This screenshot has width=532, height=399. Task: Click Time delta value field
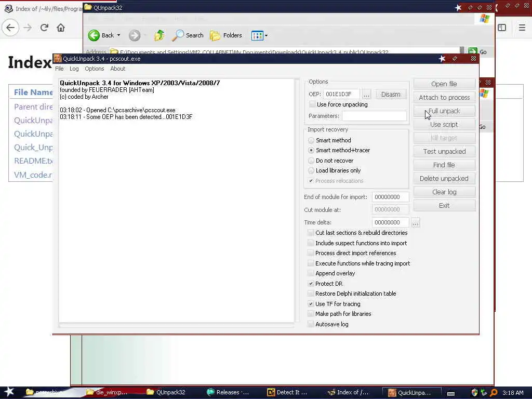pos(390,222)
